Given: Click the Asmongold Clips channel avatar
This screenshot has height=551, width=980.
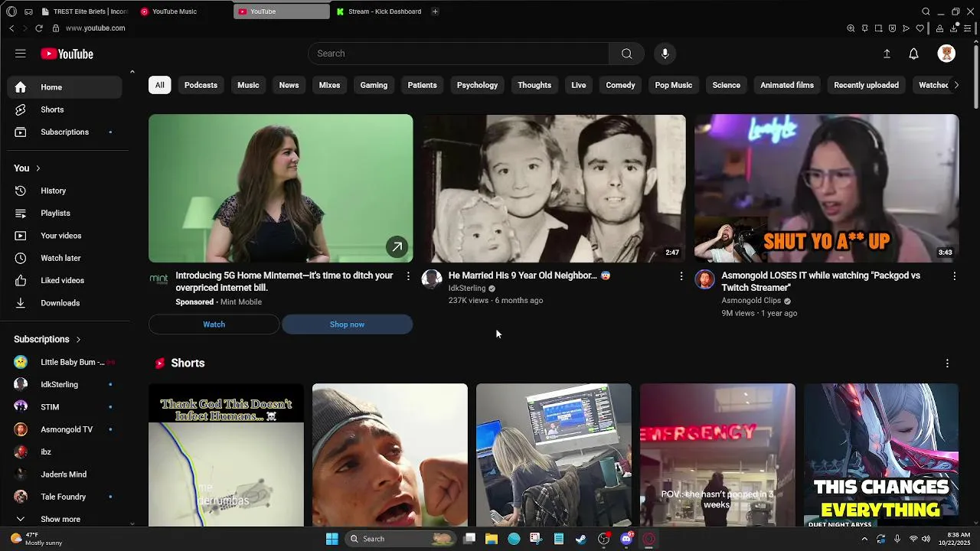Looking at the screenshot, I should pyautogui.click(x=704, y=279).
